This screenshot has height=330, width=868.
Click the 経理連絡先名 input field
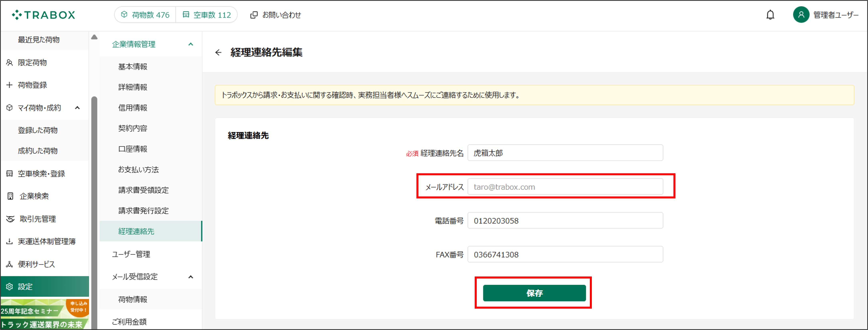click(565, 153)
